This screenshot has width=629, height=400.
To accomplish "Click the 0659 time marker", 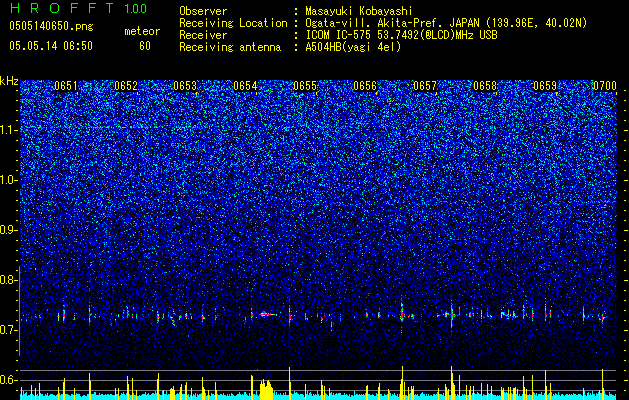I will [x=545, y=86].
